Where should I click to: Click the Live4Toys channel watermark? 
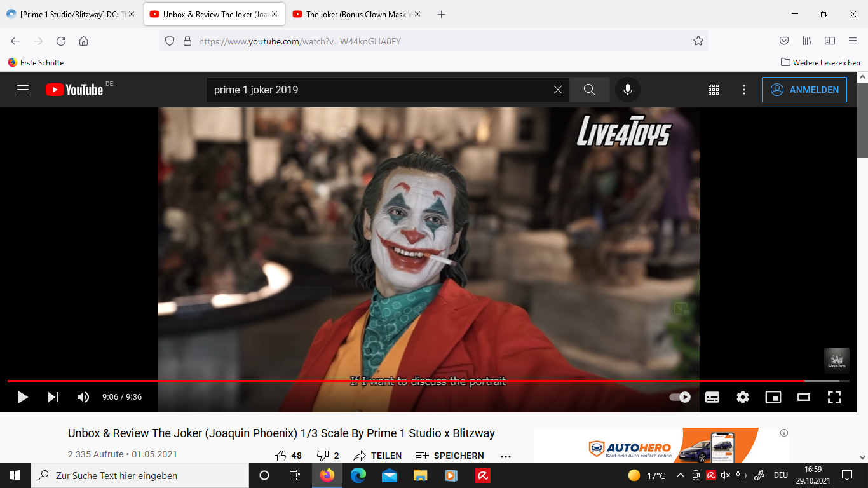837,360
